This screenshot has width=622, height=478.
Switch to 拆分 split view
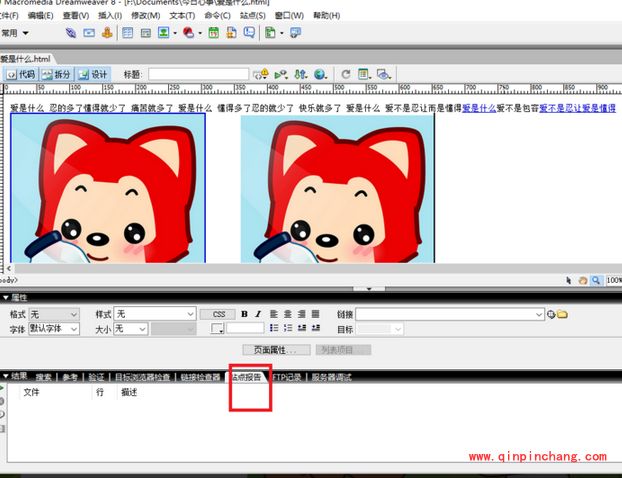pyautogui.click(x=56, y=74)
